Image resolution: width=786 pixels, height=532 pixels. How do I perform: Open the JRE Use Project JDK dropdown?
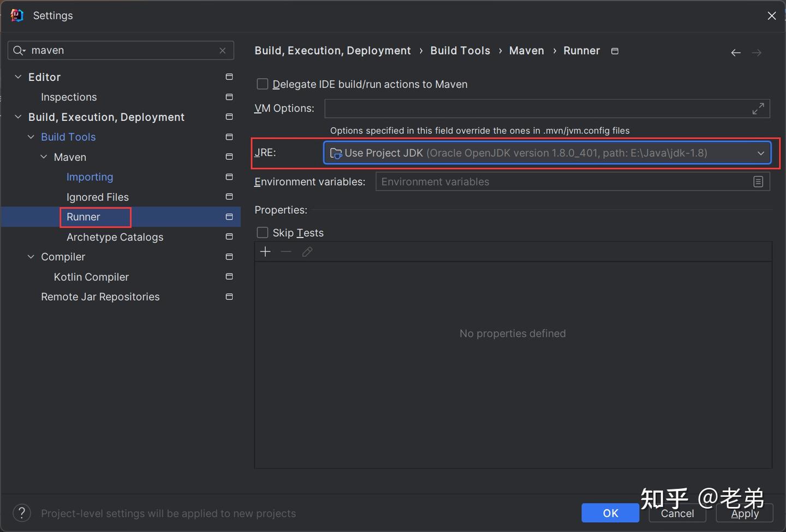pyautogui.click(x=547, y=153)
